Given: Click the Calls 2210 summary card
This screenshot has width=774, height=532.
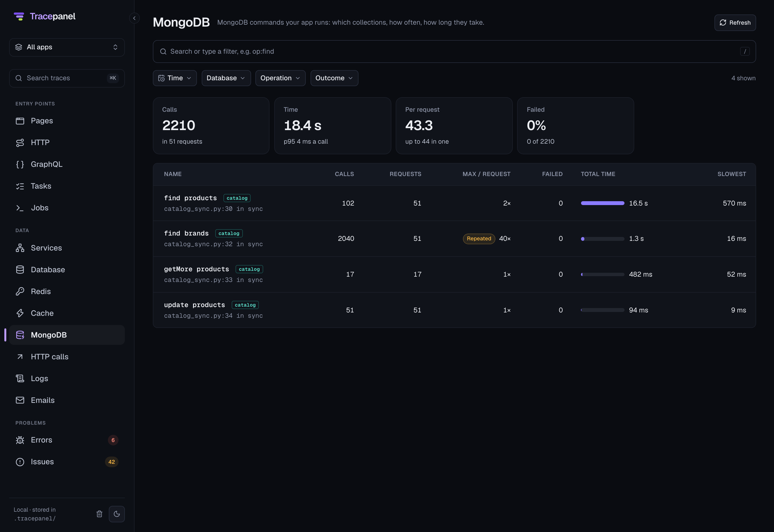Looking at the screenshot, I should (211, 126).
